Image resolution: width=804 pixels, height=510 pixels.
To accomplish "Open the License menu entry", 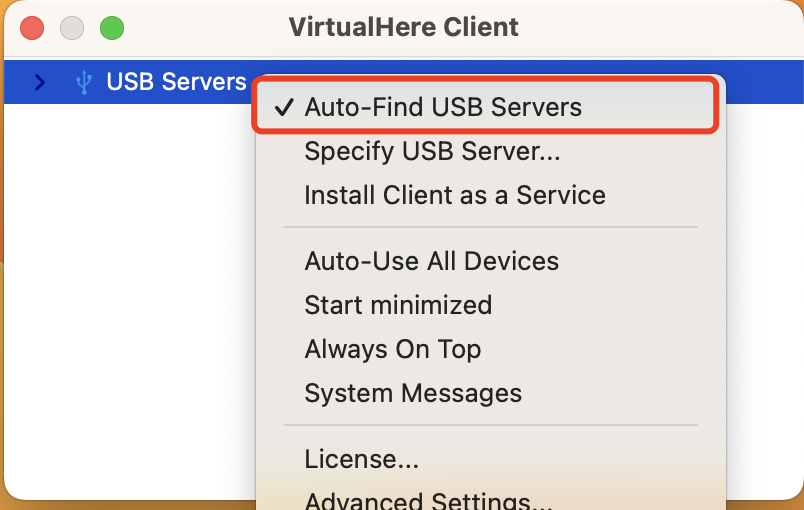I will click(361, 459).
